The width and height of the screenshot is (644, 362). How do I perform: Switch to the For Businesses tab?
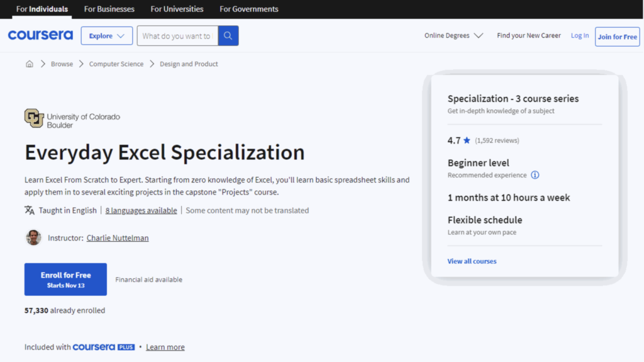pos(109,9)
